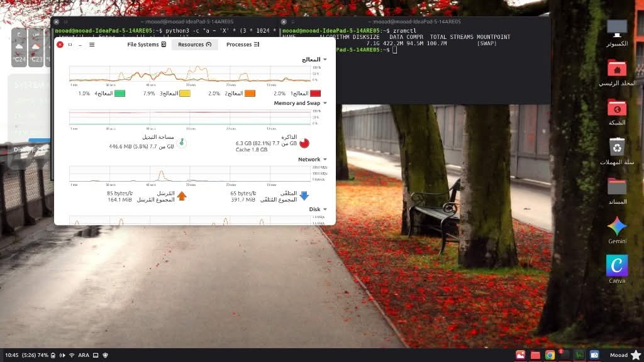Select the Resources tab
This screenshot has width=644, height=362.
tap(195, 45)
